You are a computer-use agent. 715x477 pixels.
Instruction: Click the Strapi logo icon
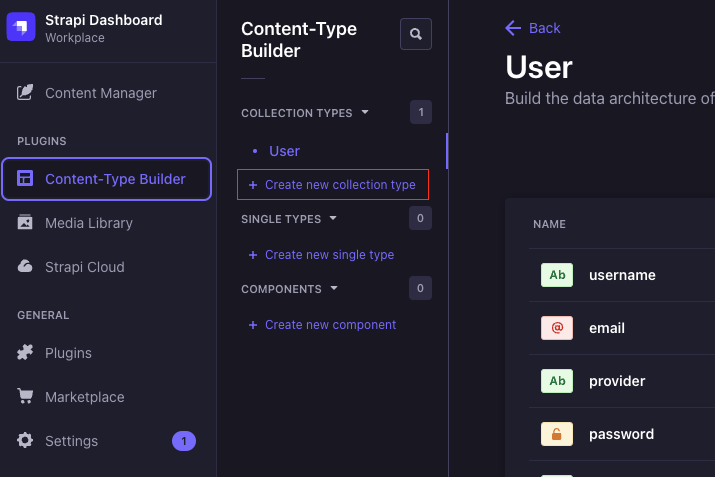21,27
